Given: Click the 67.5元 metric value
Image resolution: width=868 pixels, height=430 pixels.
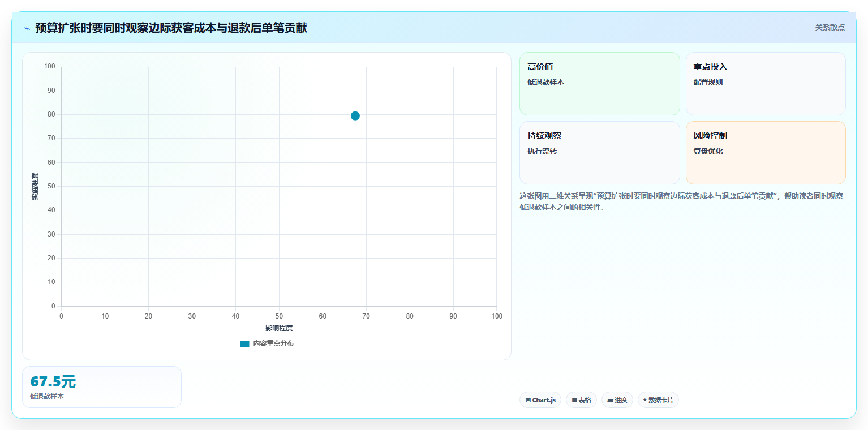Looking at the screenshot, I should pos(53,382).
